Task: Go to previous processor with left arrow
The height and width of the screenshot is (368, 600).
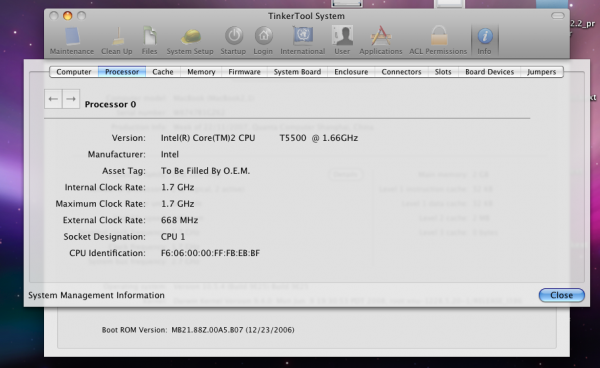Action: (53, 99)
